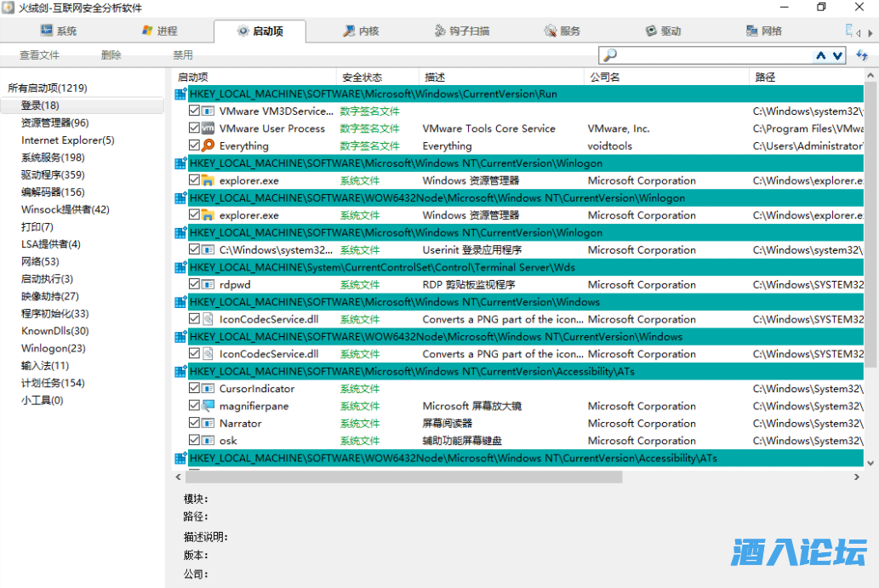Click the Narrator entry icon

(x=208, y=424)
